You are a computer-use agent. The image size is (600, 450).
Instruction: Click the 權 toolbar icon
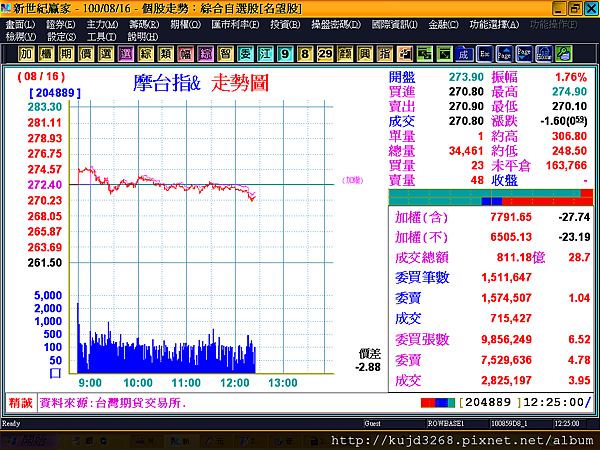click(46, 54)
